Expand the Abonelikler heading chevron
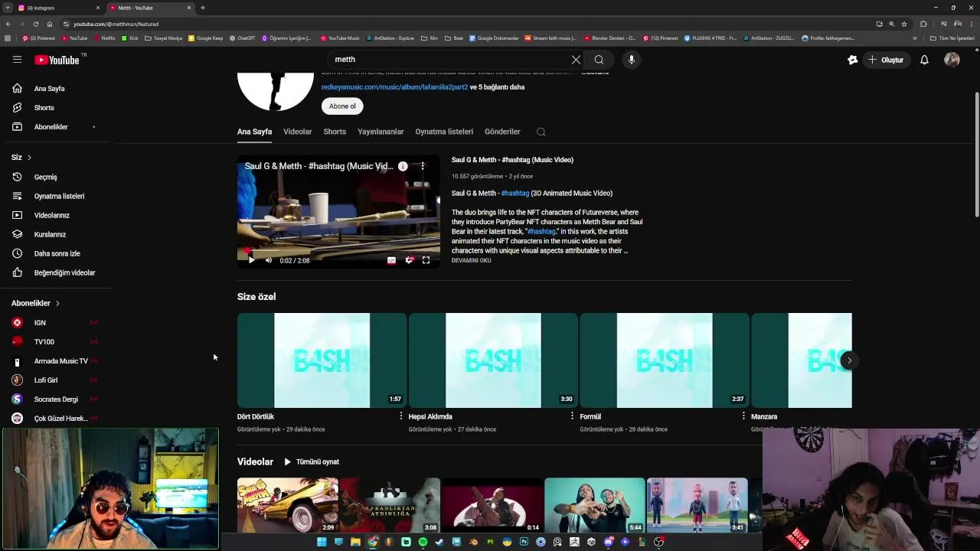Viewport: 980px width, 551px height. pos(57,303)
